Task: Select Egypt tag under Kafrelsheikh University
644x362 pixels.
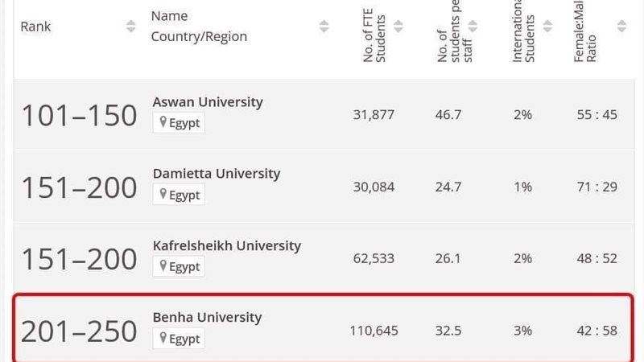Action: pos(179,266)
